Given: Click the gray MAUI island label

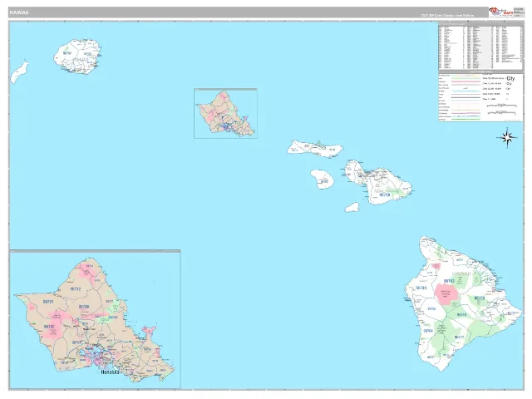Looking at the screenshot, I should click(381, 191).
